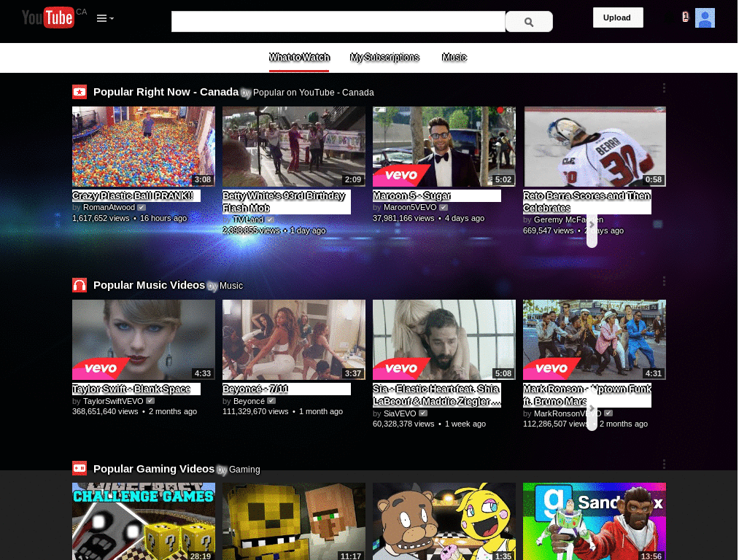Play Betty White's Birthday Flash Mob thumbnail
747x560 pixels.
pyautogui.click(x=294, y=147)
